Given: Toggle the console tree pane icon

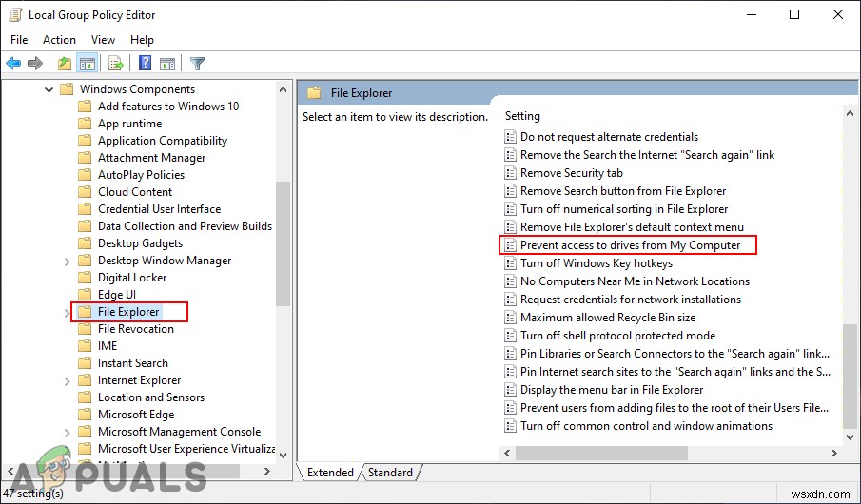Looking at the screenshot, I should pos(88,64).
